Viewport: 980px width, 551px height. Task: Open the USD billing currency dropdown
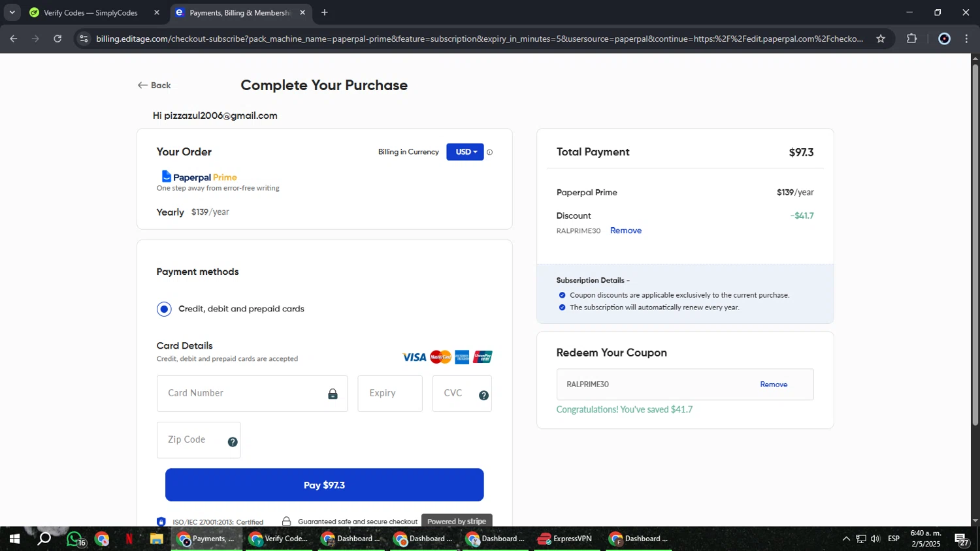[465, 152]
